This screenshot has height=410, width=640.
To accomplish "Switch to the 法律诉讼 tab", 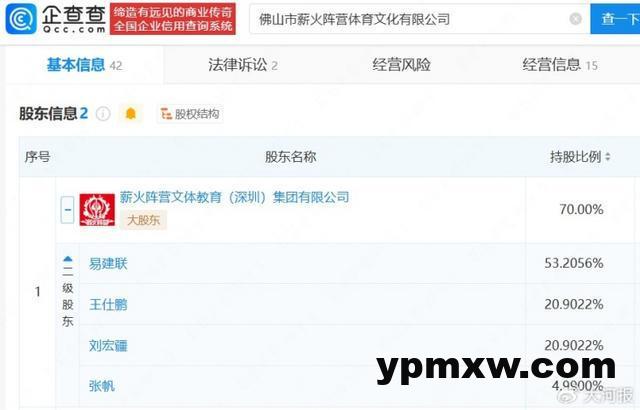I will (x=242, y=65).
